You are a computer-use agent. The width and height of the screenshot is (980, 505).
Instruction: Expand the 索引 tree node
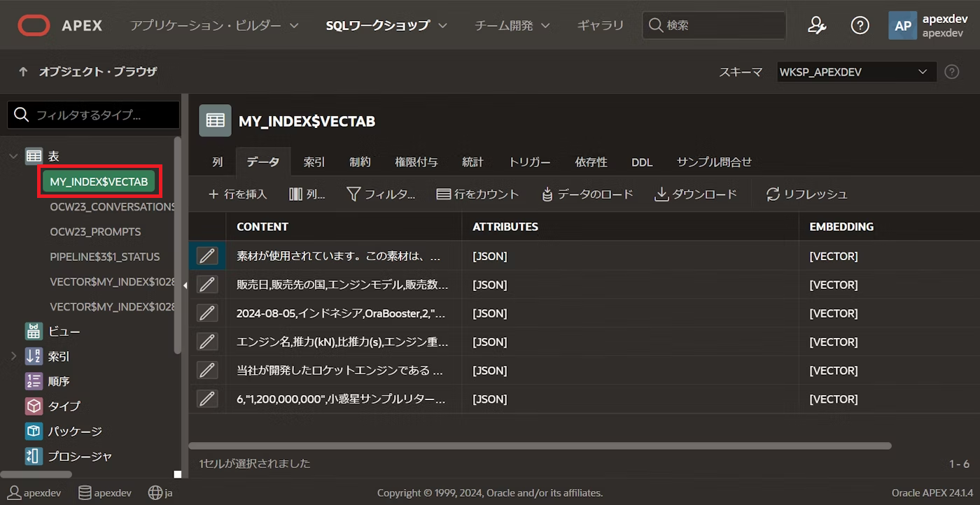13,355
